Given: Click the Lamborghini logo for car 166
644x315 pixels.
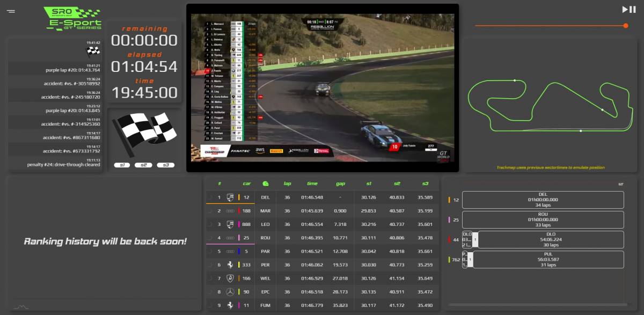Looking at the screenshot, I should coord(230,279).
